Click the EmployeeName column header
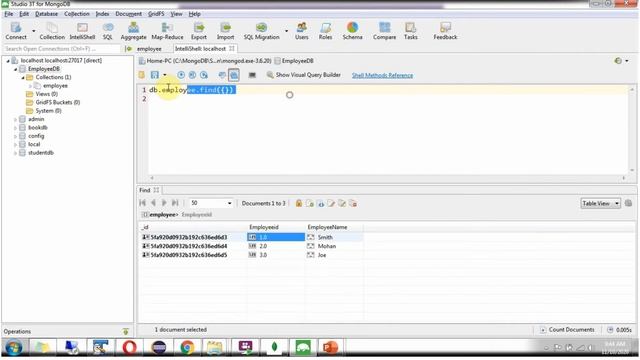 coord(327,227)
